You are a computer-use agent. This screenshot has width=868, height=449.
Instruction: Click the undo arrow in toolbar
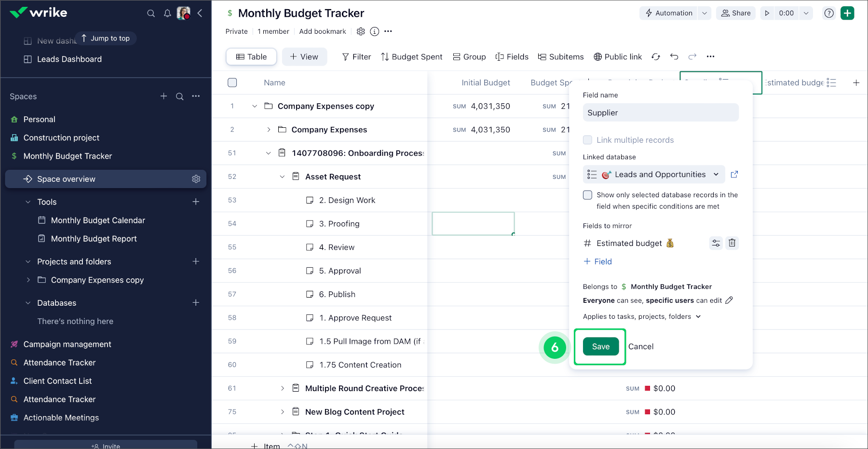click(674, 57)
